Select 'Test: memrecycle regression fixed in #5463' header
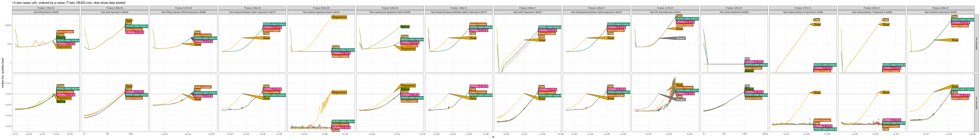980x140 pixels. point(390,12)
